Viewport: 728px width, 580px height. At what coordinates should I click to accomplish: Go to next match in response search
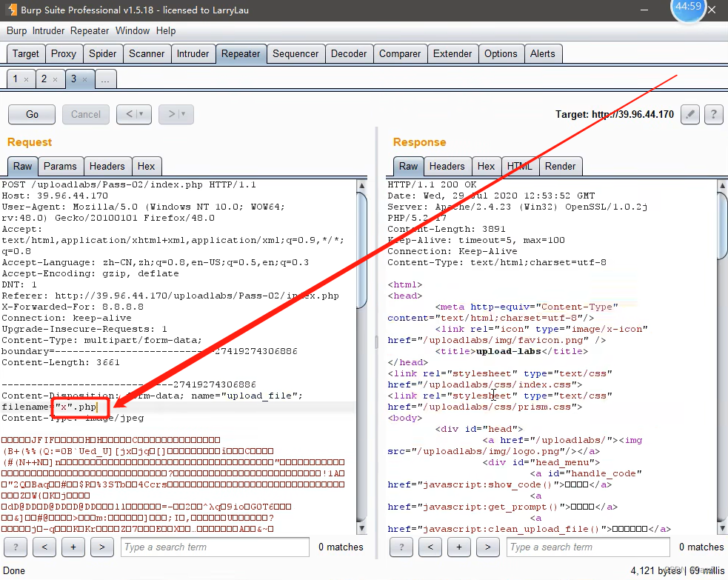point(487,547)
